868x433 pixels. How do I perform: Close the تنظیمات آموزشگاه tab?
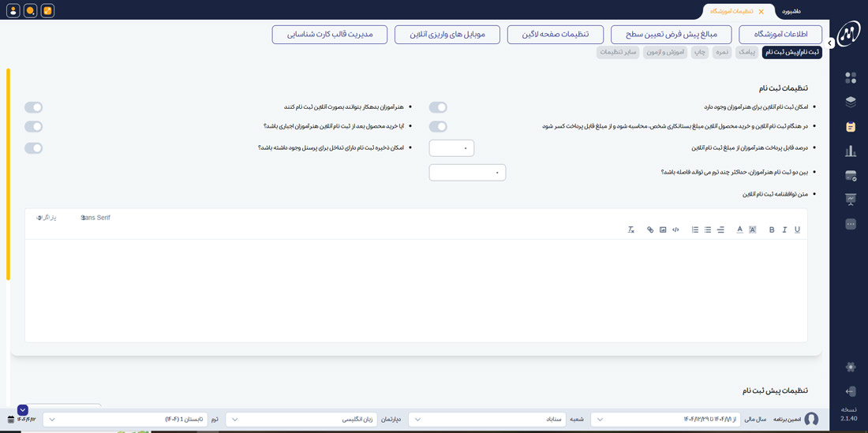click(761, 11)
